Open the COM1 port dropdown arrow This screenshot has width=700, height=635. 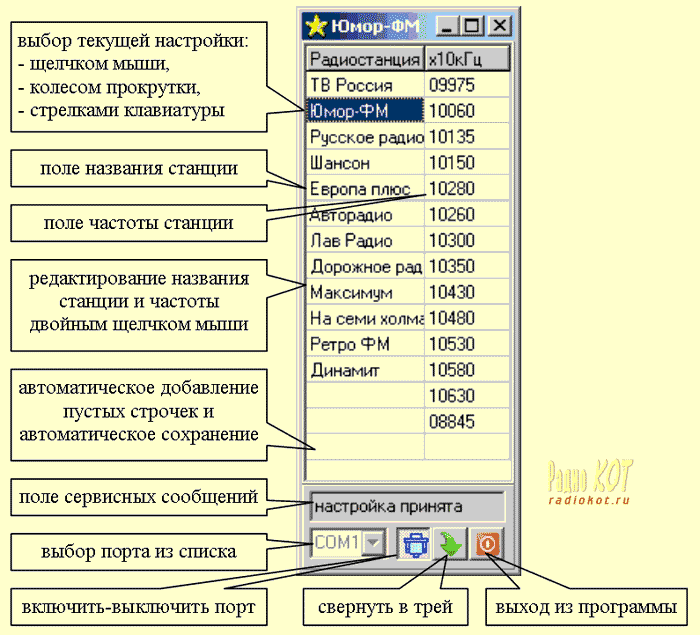pyautogui.click(x=373, y=543)
